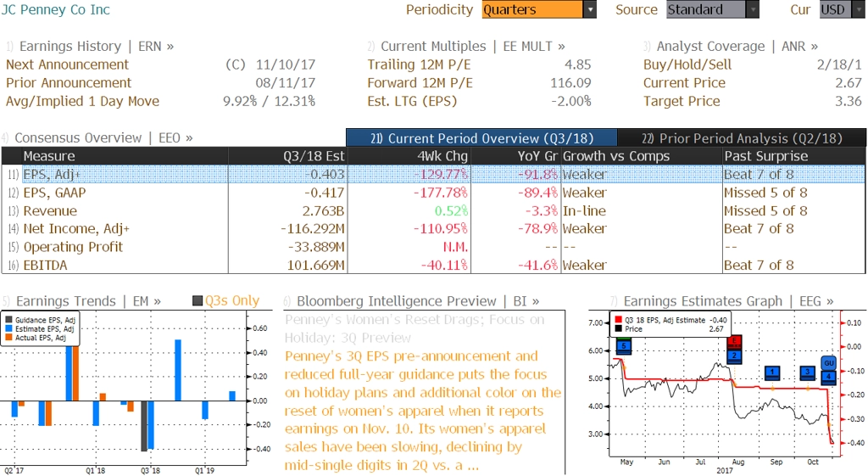Click Operating Profit estimate -33.889M

[315, 247]
